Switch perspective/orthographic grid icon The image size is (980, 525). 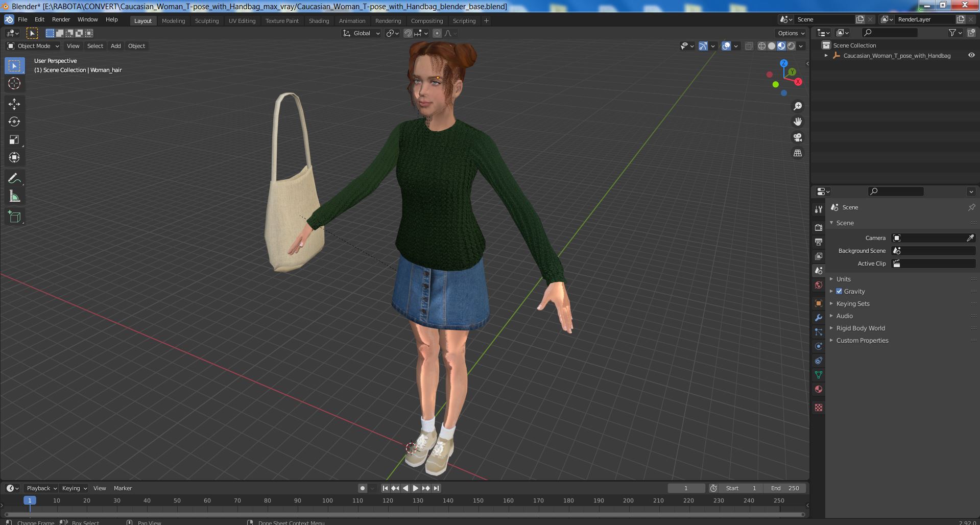tap(798, 153)
